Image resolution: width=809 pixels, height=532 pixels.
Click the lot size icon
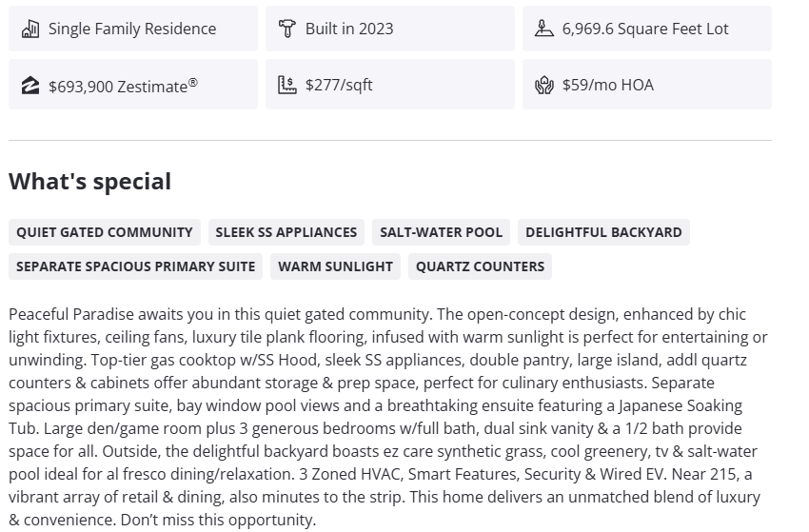pyautogui.click(x=544, y=29)
